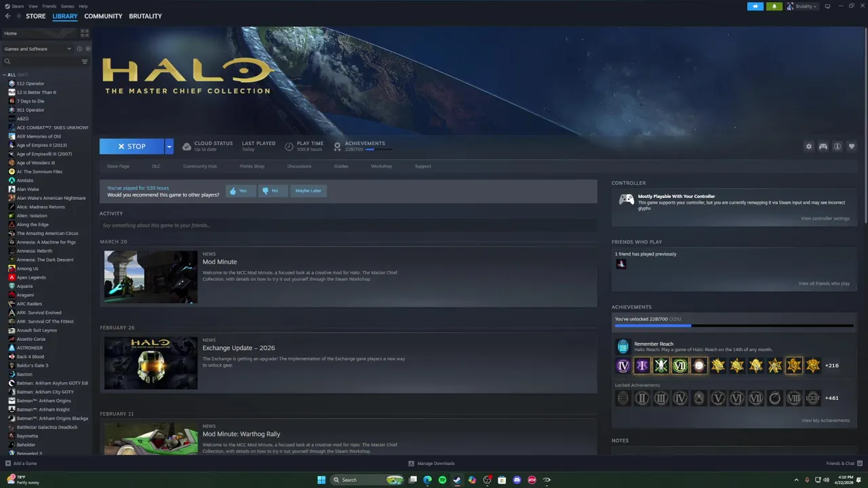Open Steam announcements megaphone button

click(x=755, y=6)
